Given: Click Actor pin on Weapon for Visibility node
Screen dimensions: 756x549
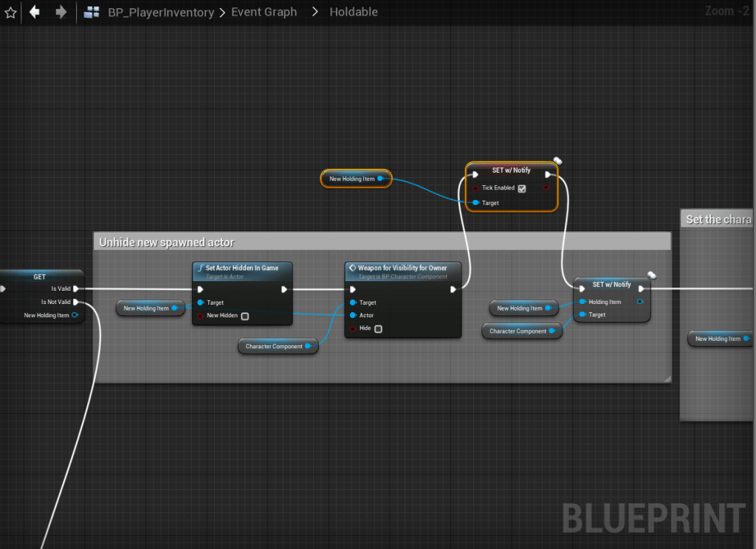Looking at the screenshot, I should pyautogui.click(x=353, y=315).
